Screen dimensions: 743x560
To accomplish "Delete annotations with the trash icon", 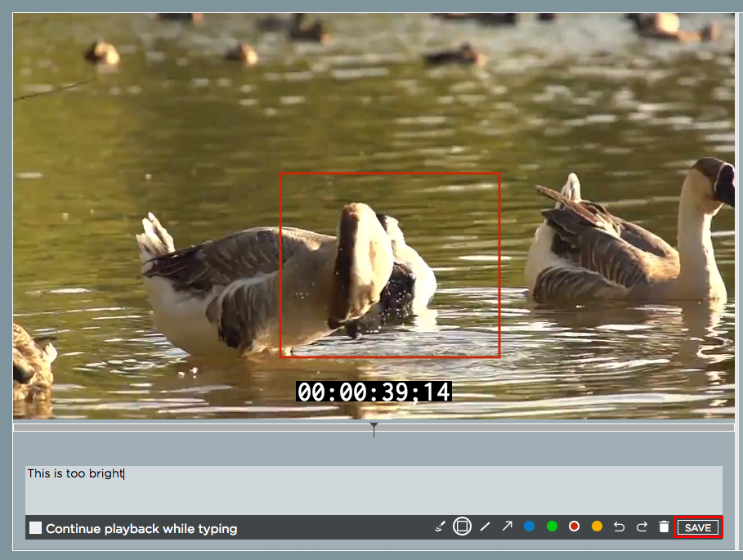I will pos(664,527).
